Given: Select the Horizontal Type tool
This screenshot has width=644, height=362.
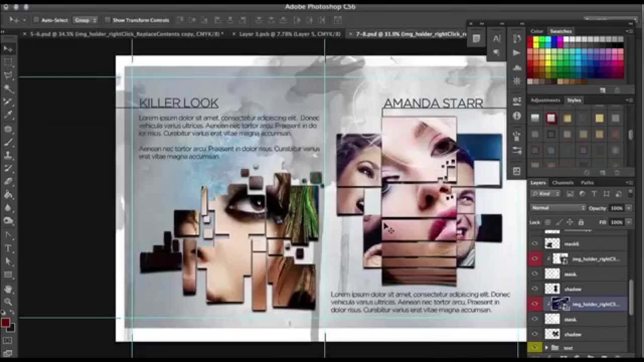Looking at the screenshot, I should coord(8,248).
